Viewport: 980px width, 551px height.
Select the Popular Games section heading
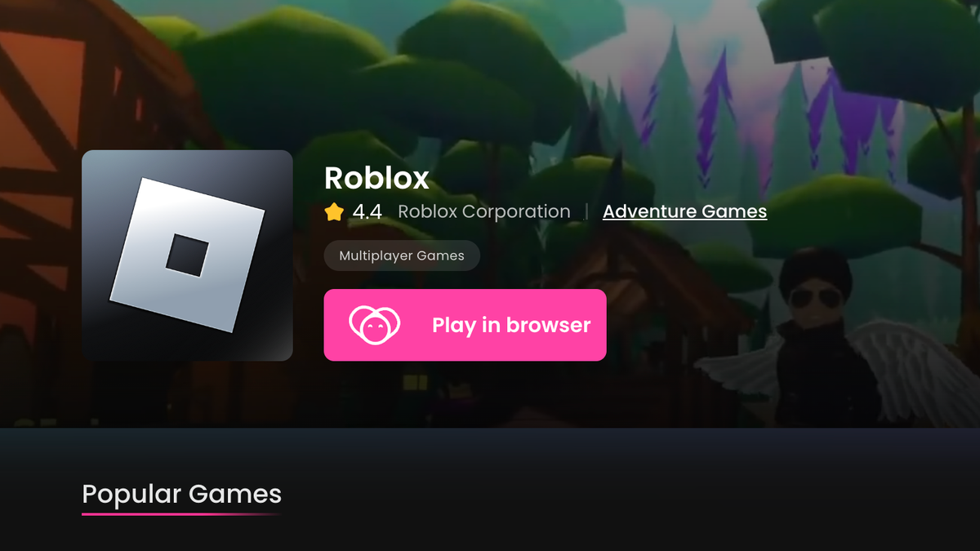pyautogui.click(x=182, y=494)
